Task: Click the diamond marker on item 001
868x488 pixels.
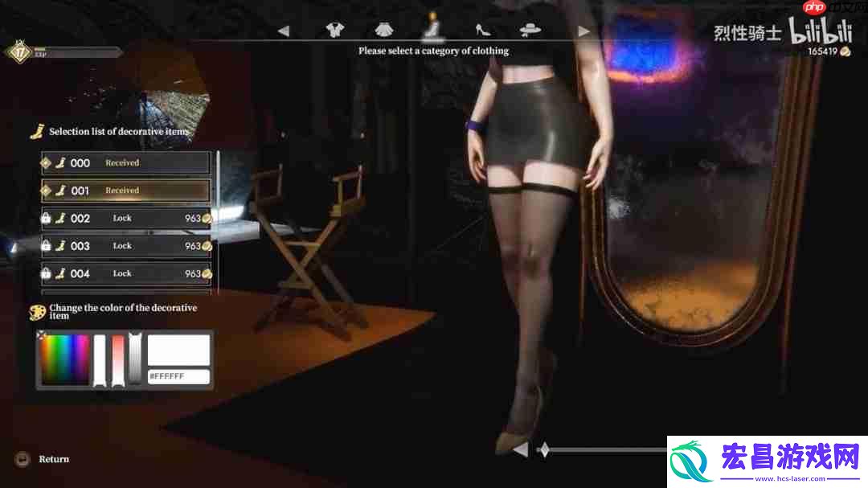Action: pyautogui.click(x=46, y=191)
